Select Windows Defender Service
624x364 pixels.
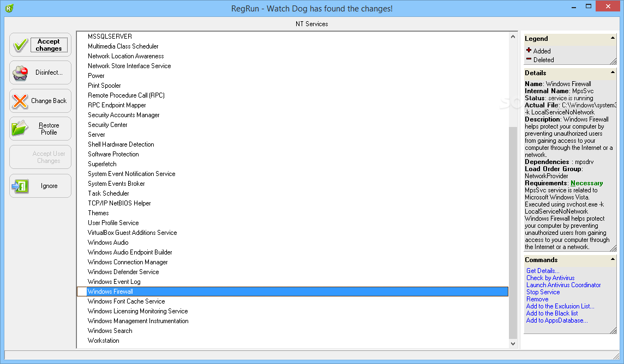[x=123, y=272]
